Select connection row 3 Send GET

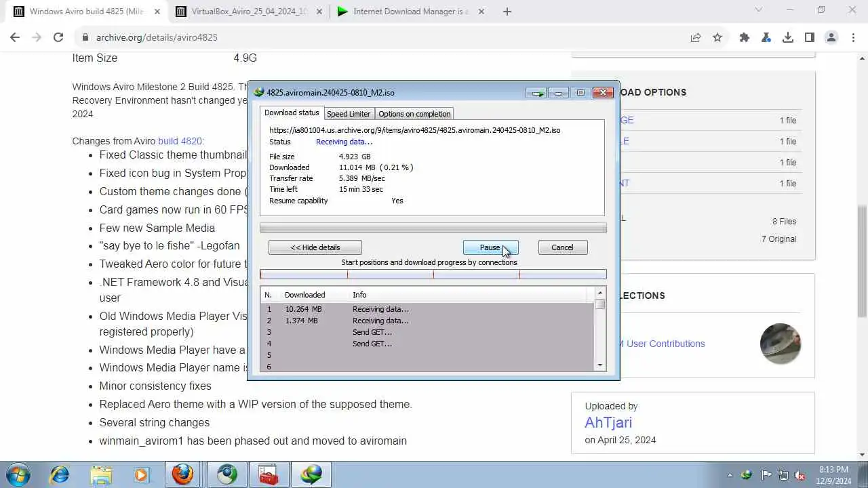[427, 332]
